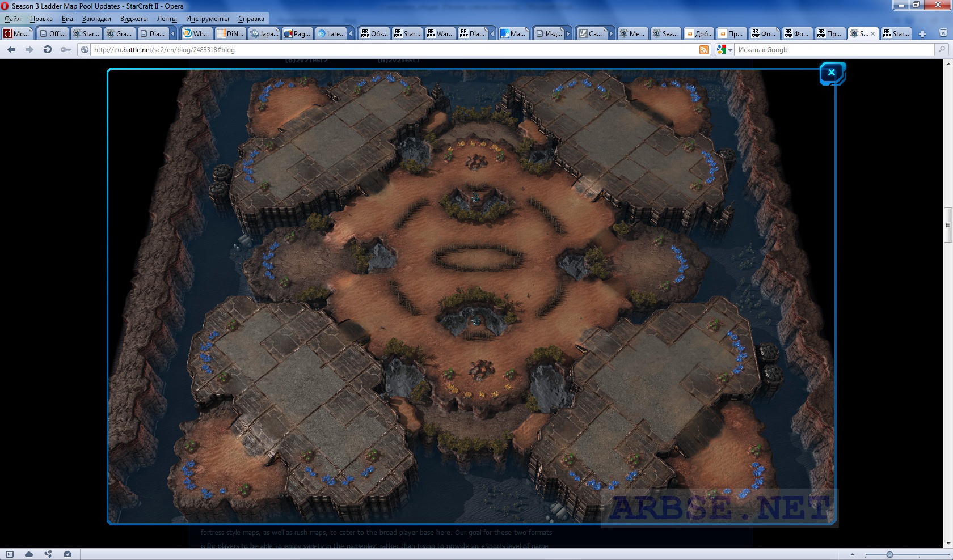Switch to the 'Pag...' tab

(x=297, y=33)
